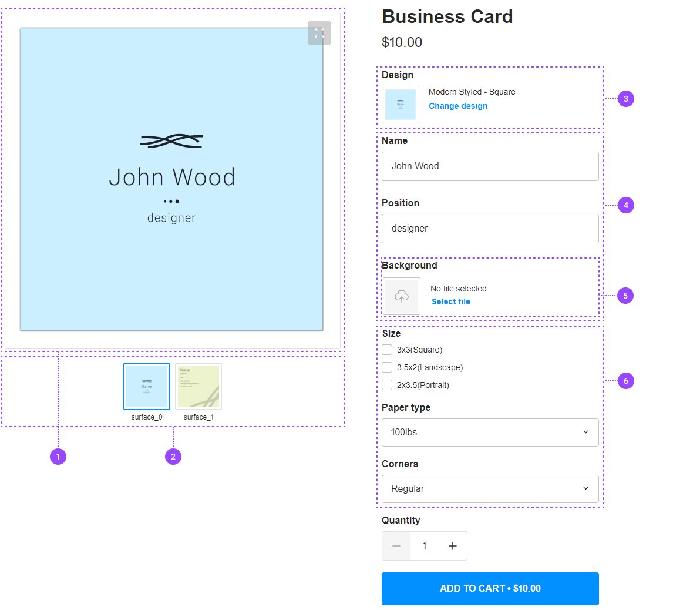Check the 3.5x2(Landscape) size option
Image resolution: width=700 pixels, height=610 pixels.
click(x=387, y=367)
